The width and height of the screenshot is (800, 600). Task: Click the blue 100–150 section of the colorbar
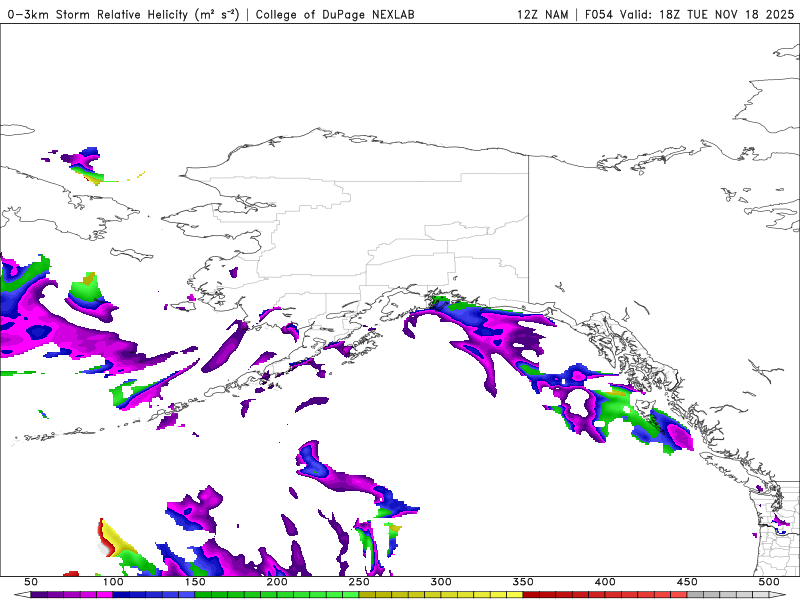click(x=154, y=595)
